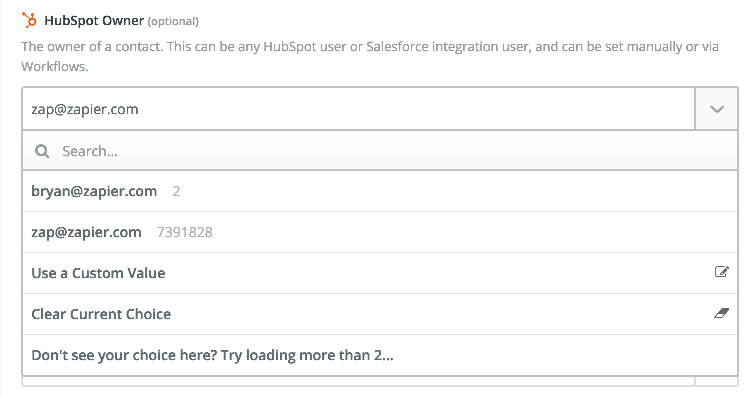Image resolution: width=753 pixels, height=397 pixels.
Task: Click the magnifying glass search icon
Action: pyautogui.click(x=42, y=152)
